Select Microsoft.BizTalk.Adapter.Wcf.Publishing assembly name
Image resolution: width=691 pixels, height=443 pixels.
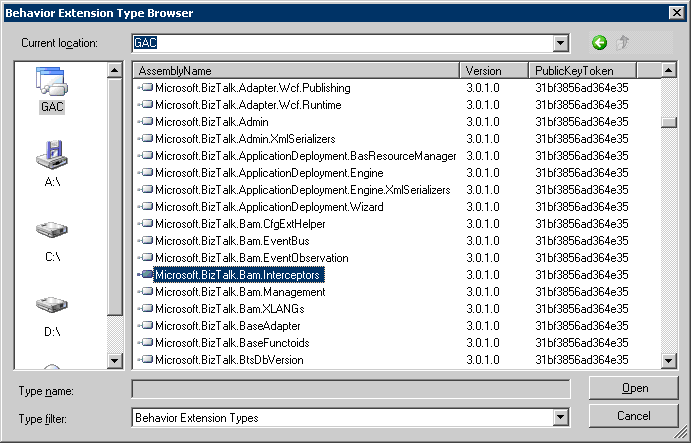click(x=253, y=88)
